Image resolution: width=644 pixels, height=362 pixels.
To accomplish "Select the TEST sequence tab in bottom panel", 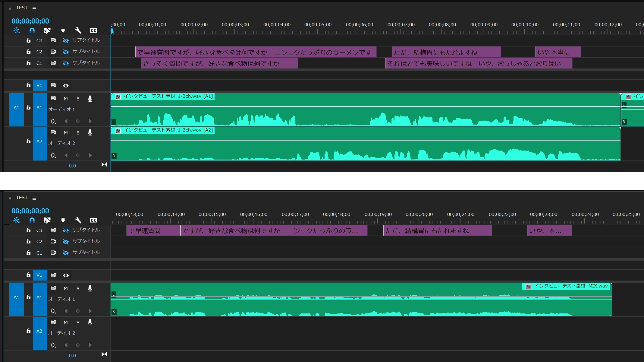I will pyautogui.click(x=22, y=198).
